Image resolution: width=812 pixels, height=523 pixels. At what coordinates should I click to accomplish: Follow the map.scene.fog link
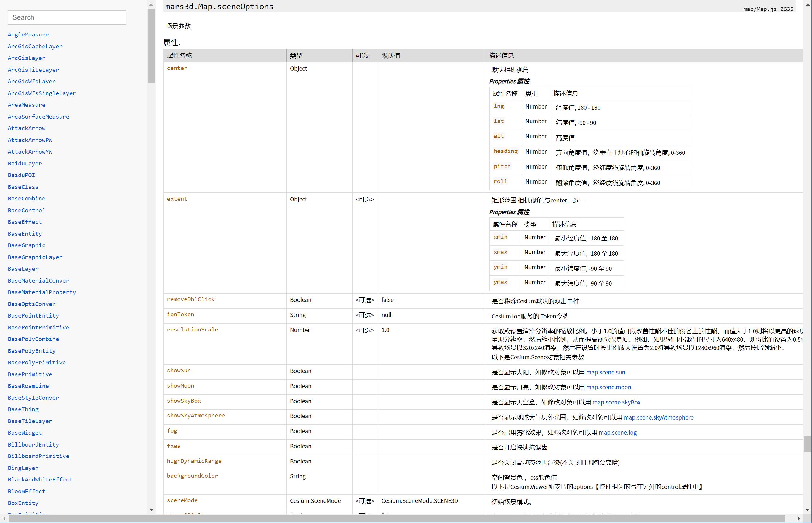coord(618,433)
